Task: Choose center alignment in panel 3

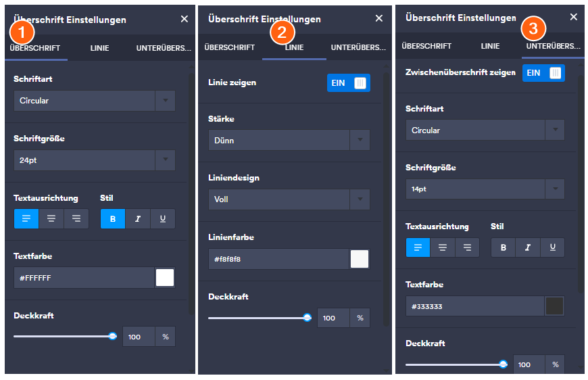Action: [x=443, y=247]
